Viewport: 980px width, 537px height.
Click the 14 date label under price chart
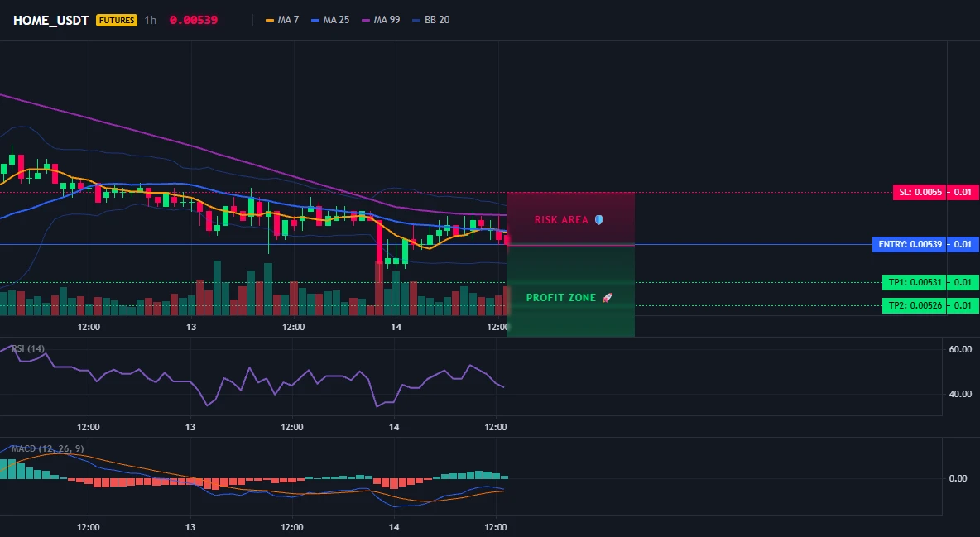point(395,327)
